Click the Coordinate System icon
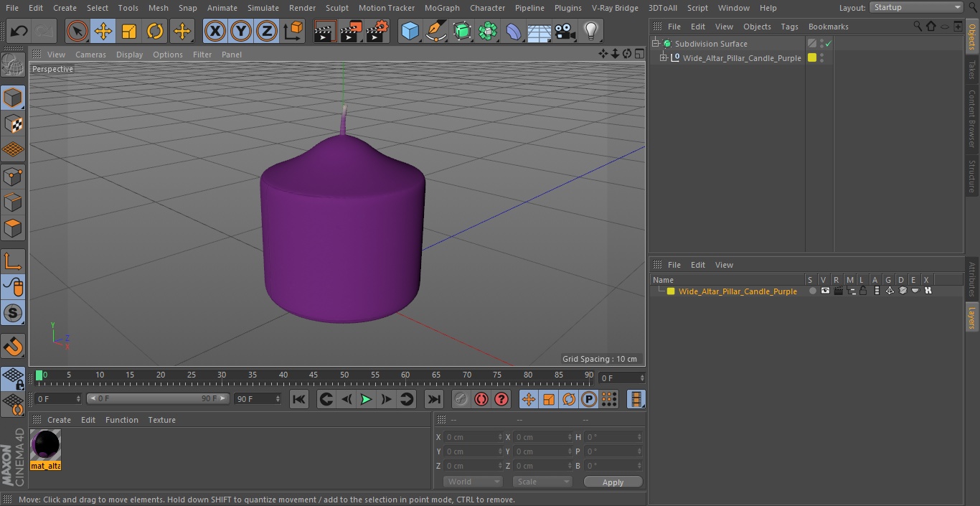This screenshot has width=980, height=506. (293, 31)
